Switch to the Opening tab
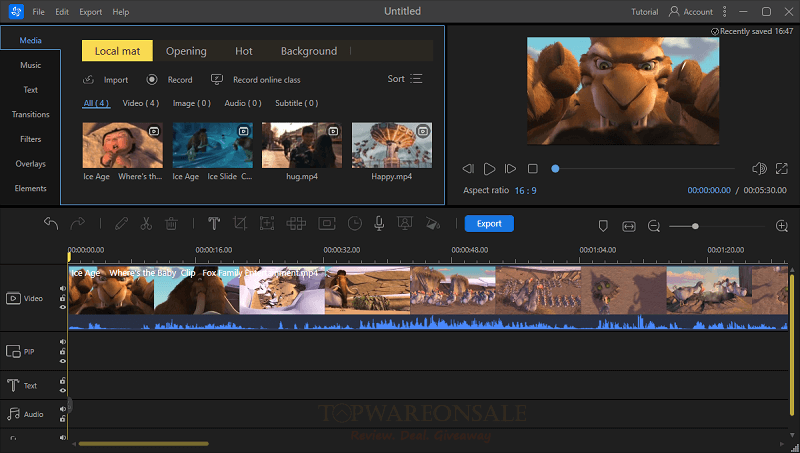 (186, 51)
